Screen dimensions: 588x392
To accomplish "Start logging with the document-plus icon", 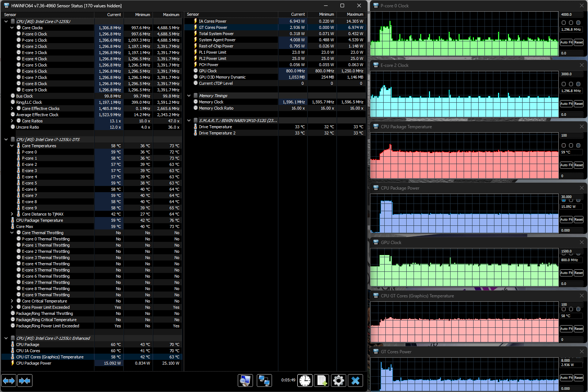I will tap(322, 381).
